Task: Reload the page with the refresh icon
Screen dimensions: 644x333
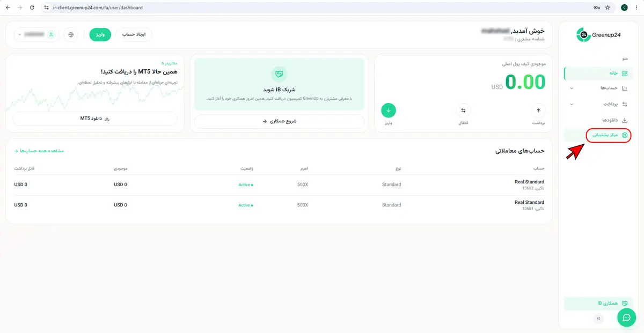Action: coord(32,8)
